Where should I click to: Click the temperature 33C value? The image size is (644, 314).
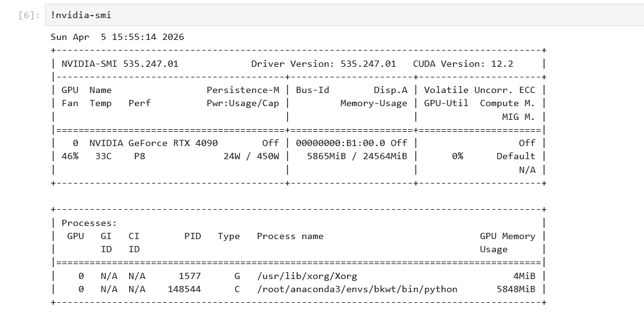tap(103, 156)
